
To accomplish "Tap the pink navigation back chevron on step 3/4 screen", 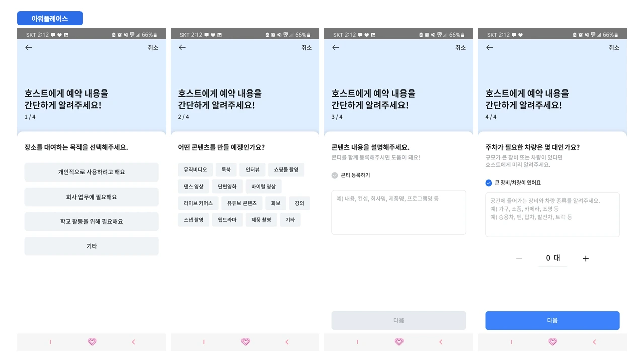I will [441, 342].
